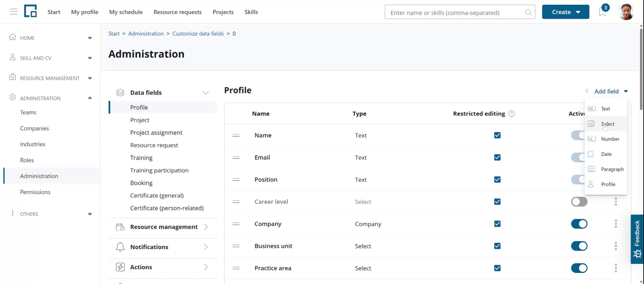Open the user avatar menu
The image size is (644, 284).
point(626,12)
